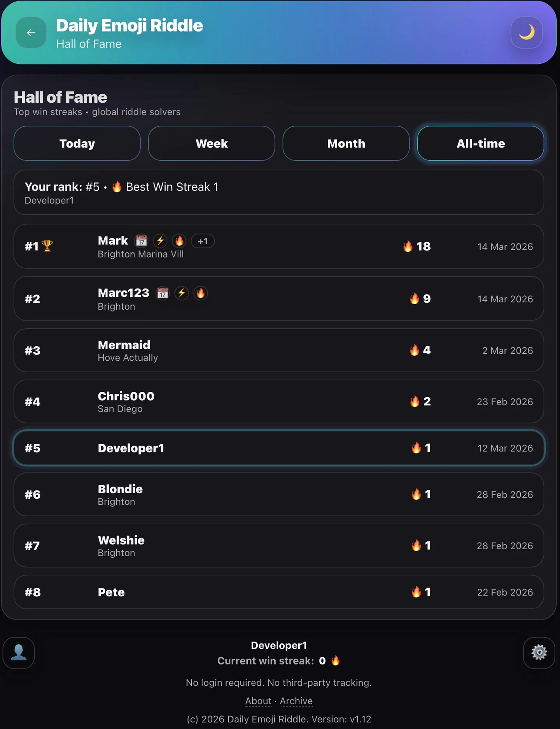The width and height of the screenshot is (560, 729).
Task: Open the Hall of Fame header title
Action: 60,97
